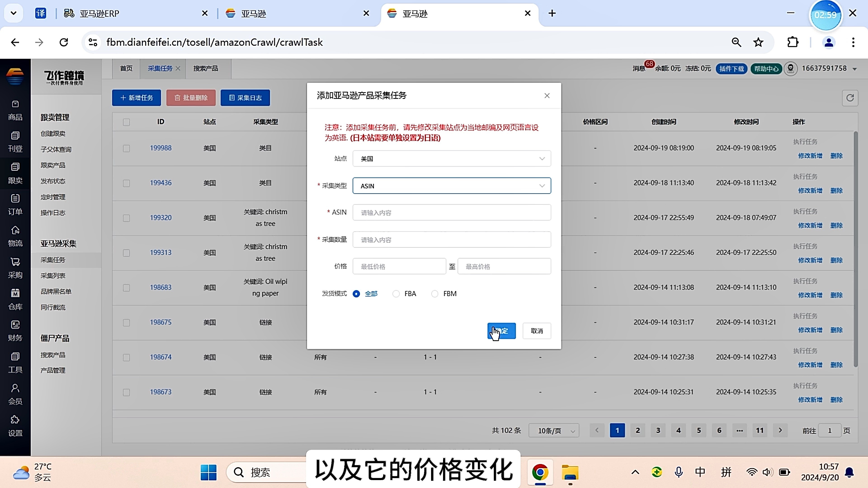The height and width of the screenshot is (488, 868).
Task: Expand the 站点 site dropdown
Action: (452, 159)
